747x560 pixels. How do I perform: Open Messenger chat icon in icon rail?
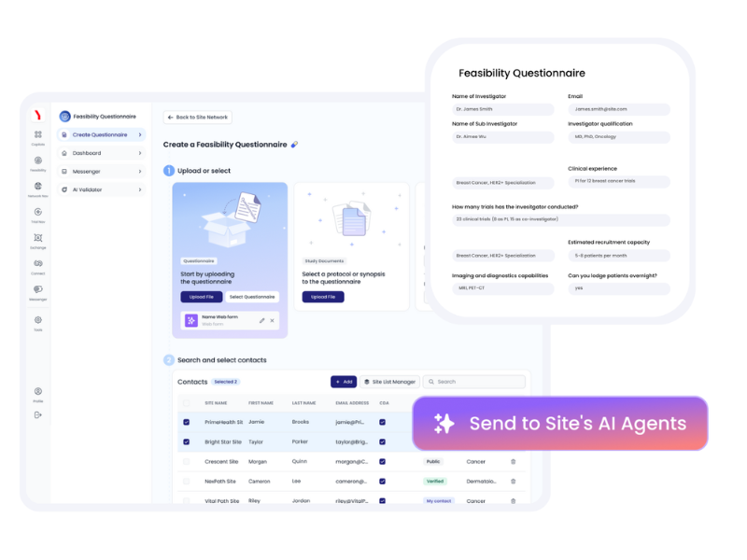point(38,289)
